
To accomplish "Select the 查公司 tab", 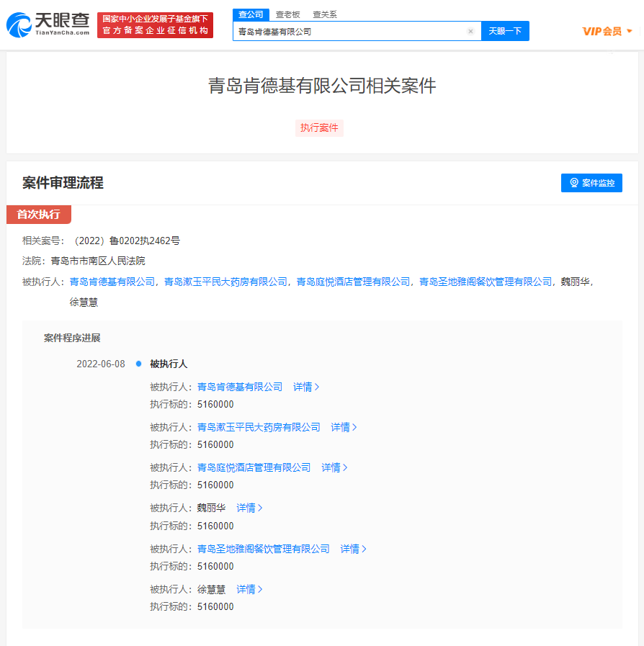I will pyautogui.click(x=251, y=14).
